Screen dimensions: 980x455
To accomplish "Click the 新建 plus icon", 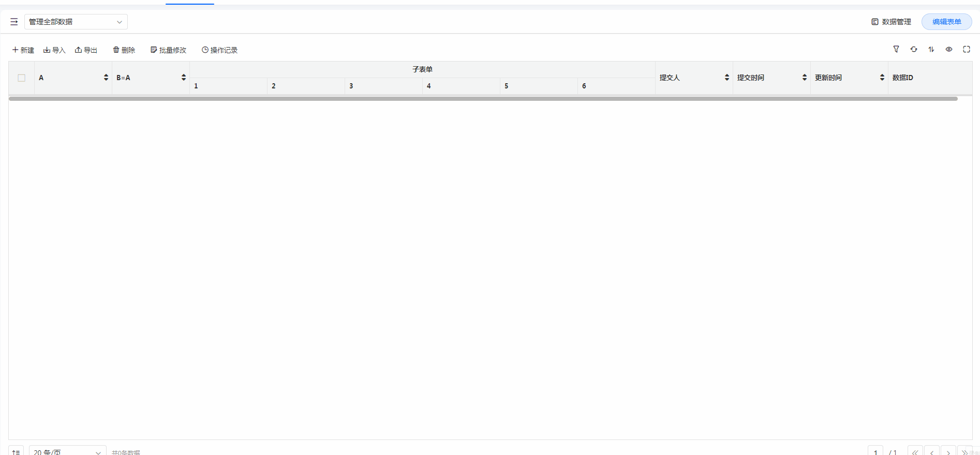I will [x=16, y=50].
